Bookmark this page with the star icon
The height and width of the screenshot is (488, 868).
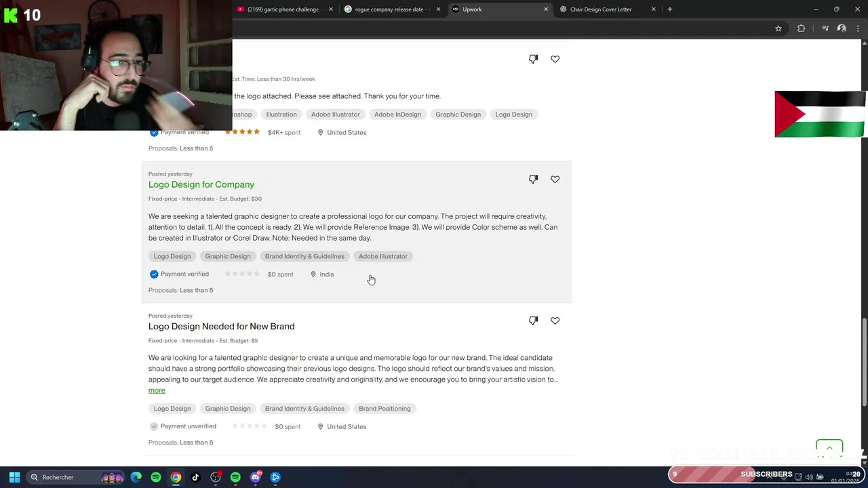pos(778,28)
